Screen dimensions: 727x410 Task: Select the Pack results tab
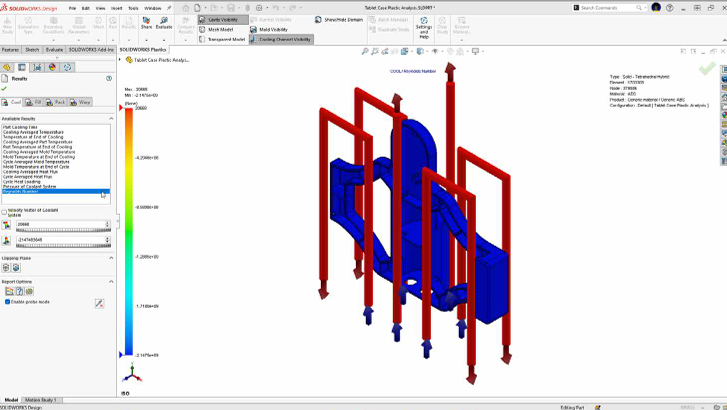pyautogui.click(x=56, y=102)
